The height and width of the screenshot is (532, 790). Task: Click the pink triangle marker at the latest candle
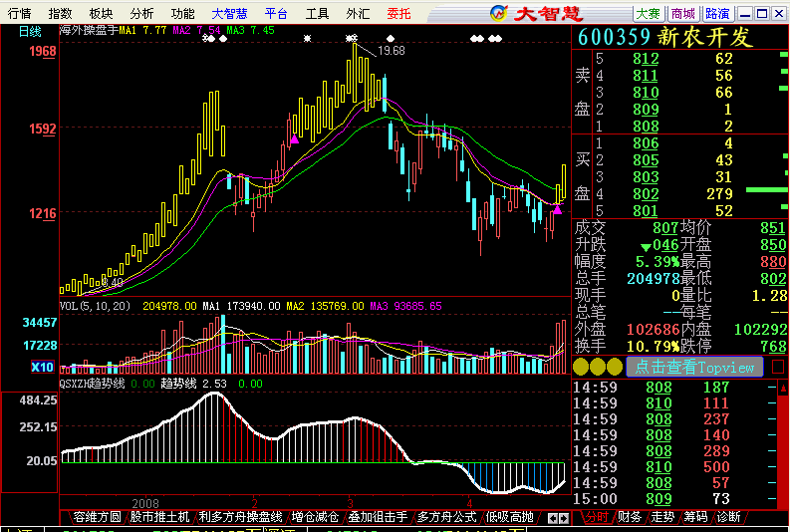click(x=557, y=209)
